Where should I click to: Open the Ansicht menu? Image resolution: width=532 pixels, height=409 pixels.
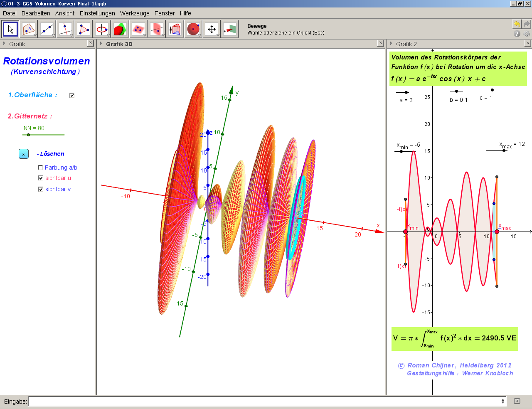tap(65, 13)
